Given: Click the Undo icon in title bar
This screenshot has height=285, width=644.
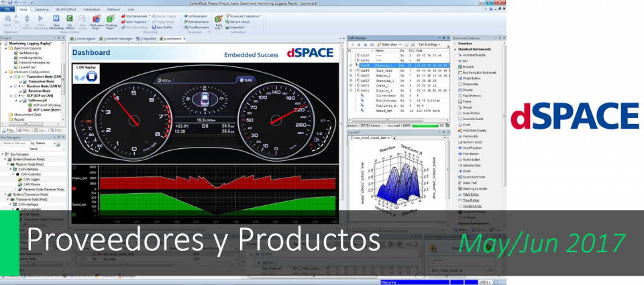Looking at the screenshot, I should point(16,2).
